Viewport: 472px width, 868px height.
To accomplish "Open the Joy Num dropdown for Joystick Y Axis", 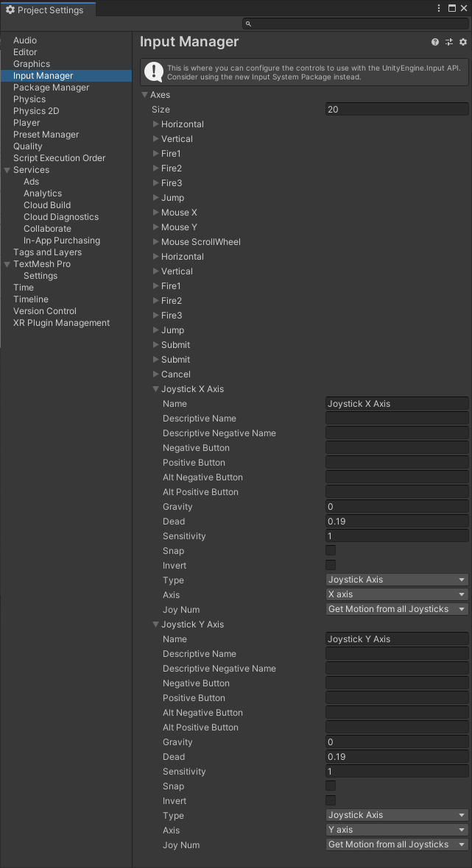I will [397, 844].
